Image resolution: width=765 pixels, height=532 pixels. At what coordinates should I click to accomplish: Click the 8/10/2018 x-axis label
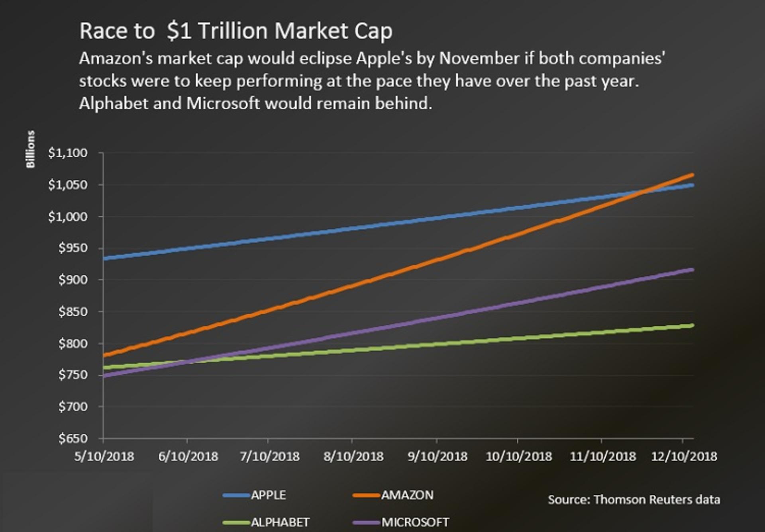click(x=353, y=456)
